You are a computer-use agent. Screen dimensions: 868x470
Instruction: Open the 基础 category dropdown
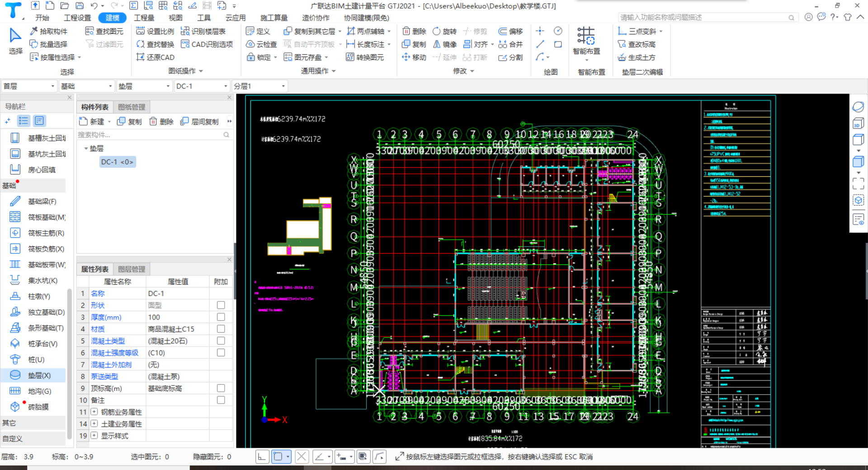[86, 86]
